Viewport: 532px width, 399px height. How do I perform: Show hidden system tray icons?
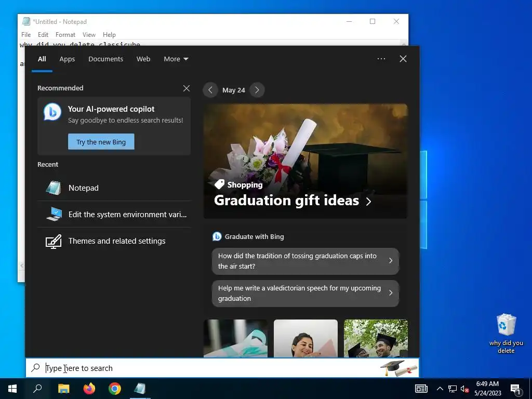click(x=440, y=389)
